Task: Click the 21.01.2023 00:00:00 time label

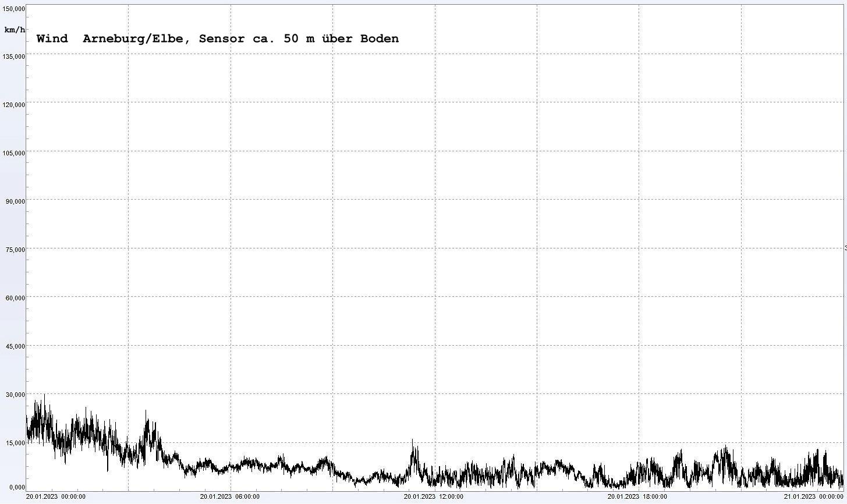Action: tap(813, 496)
